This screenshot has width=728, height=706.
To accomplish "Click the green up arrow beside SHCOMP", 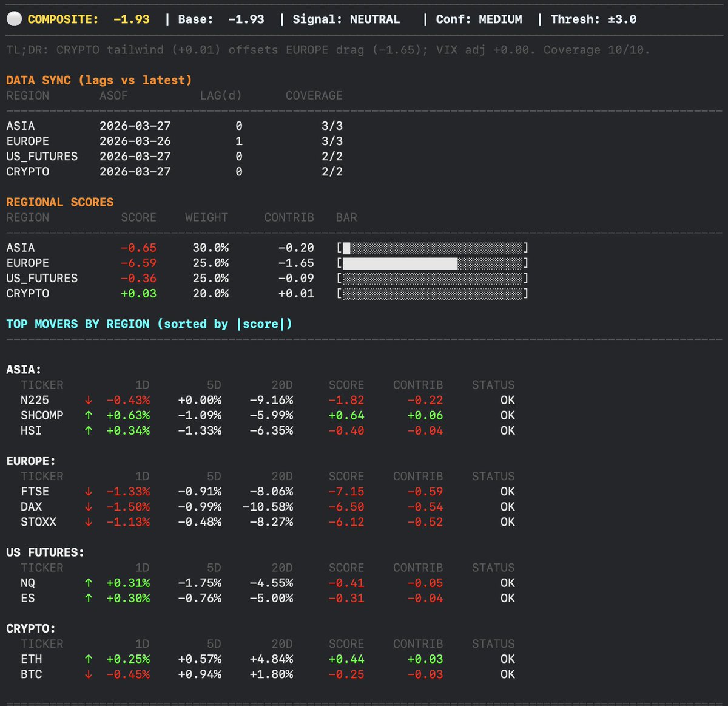I will pyautogui.click(x=89, y=416).
